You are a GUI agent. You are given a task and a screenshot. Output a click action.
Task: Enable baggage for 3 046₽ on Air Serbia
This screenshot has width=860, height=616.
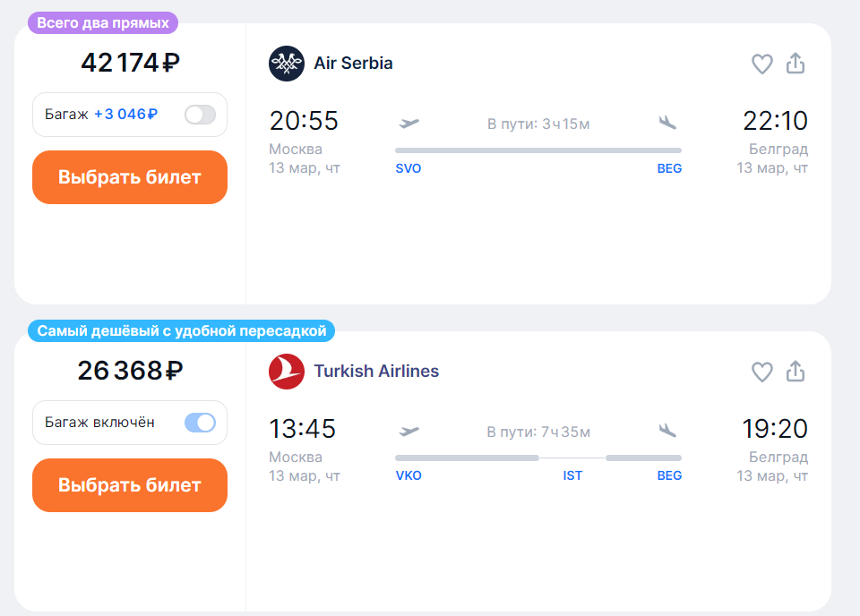pyautogui.click(x=200, y=115)
